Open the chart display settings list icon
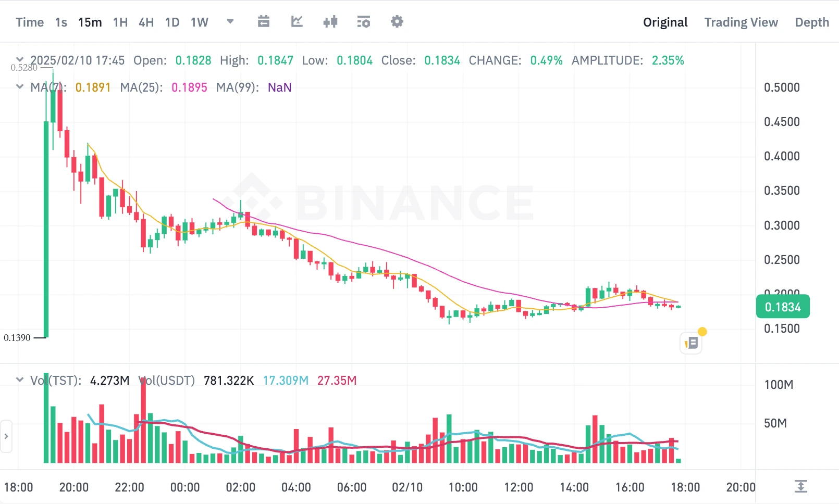This screenshot has width=839, height=504. pyautogui.click(x=364, y=22)
